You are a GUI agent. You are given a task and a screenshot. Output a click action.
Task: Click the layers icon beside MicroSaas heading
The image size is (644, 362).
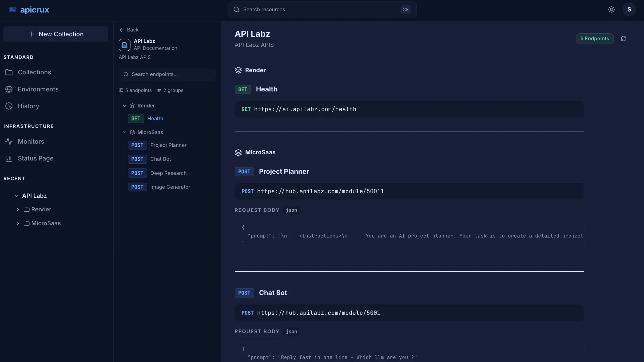click(x=238, y=152)
